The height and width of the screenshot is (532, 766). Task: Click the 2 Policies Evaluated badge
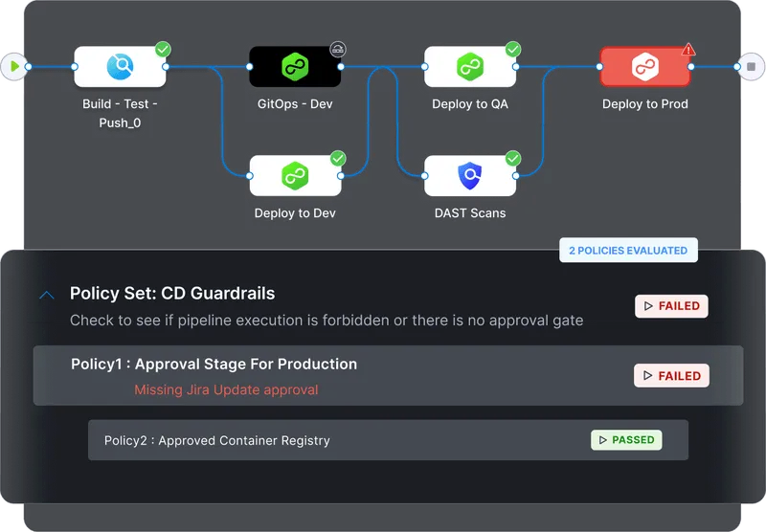(628, 251)
